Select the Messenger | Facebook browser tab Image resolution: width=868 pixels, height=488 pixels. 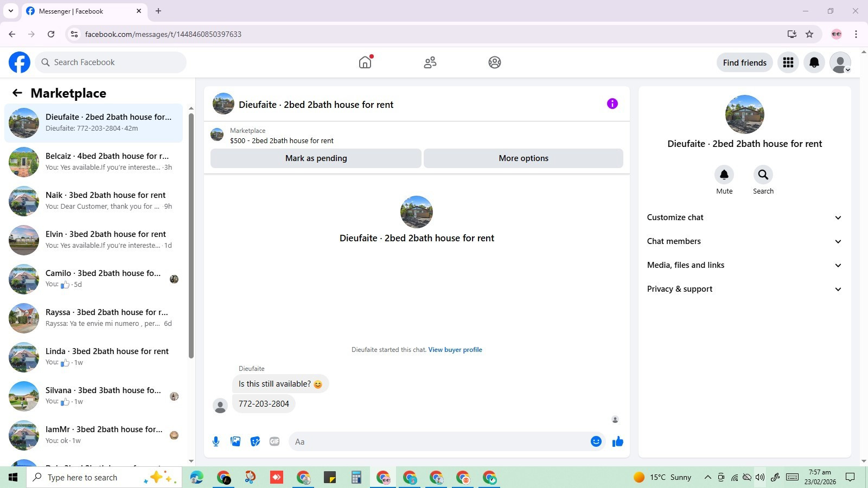pyautogui.click(x=84, y=11)
